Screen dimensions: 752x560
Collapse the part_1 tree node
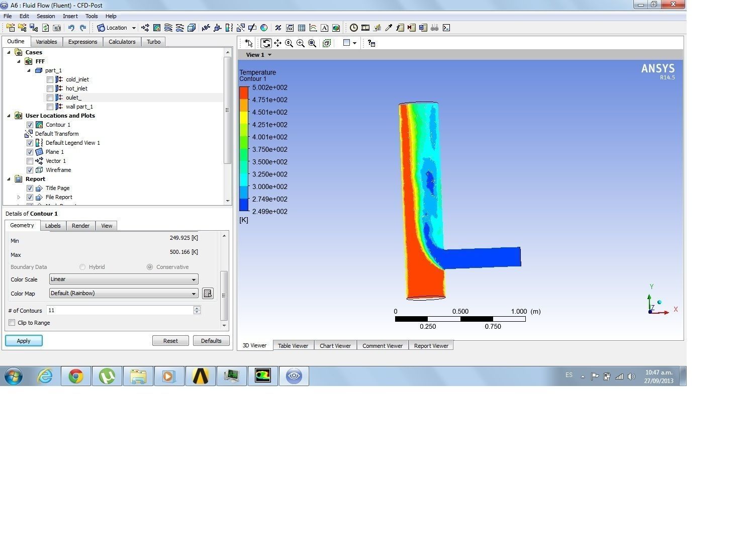29,70
